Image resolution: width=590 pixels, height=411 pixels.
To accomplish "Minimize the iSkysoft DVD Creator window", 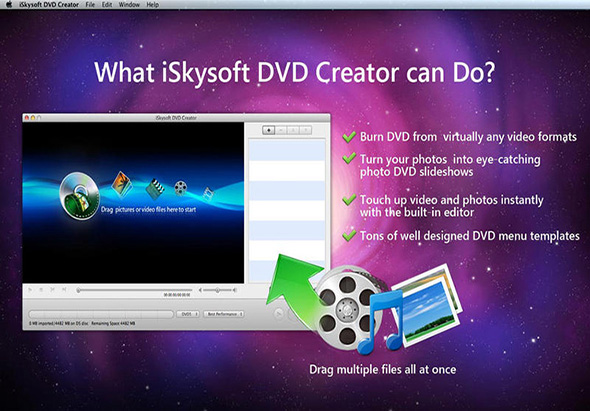I will pyautogui.click(x=33, y=118).
